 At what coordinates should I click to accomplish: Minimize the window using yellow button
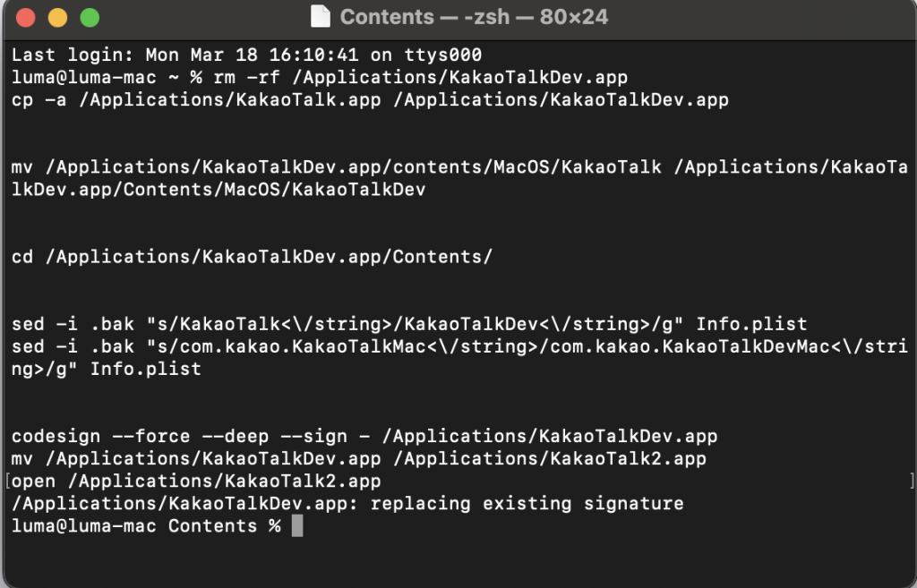pyautogui.click(x=57, y=18)
